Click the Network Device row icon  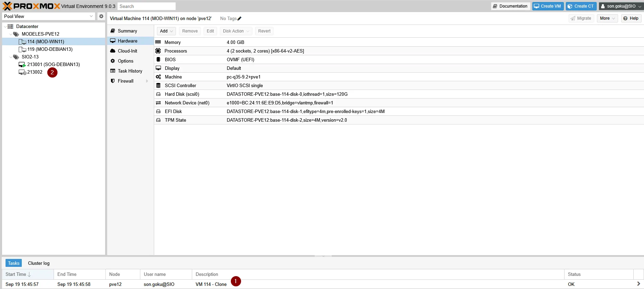pos(158,103)
